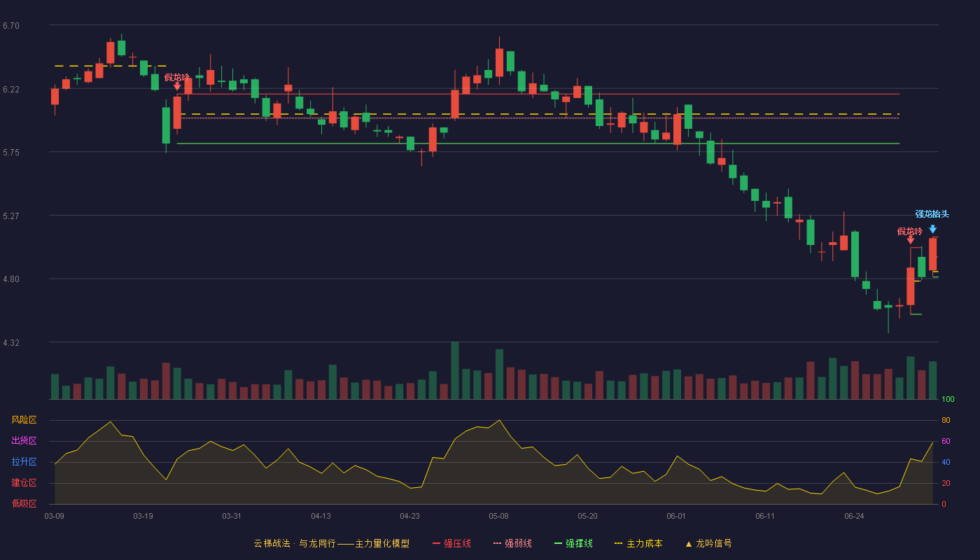Screen dimensions: 980x560
Task: Toggle the 强撑线 legend entry
Action: coord(573,543)
